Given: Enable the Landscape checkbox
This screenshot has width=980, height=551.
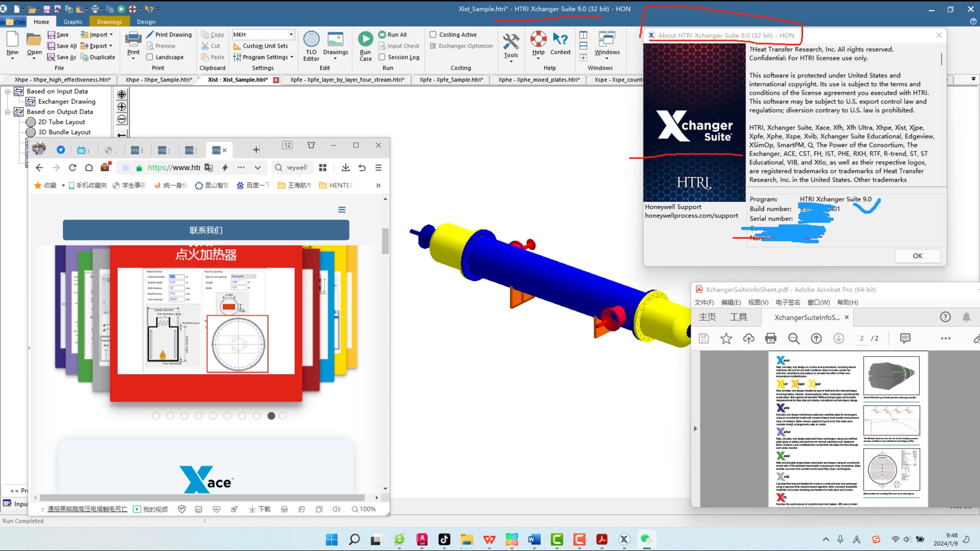Looking at the screenshot, I should [150, 57].
